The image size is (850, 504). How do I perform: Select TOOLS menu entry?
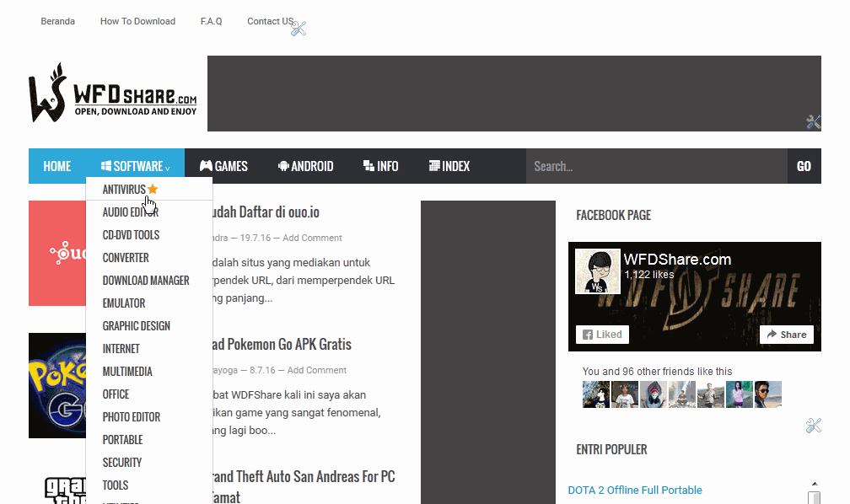116,485
